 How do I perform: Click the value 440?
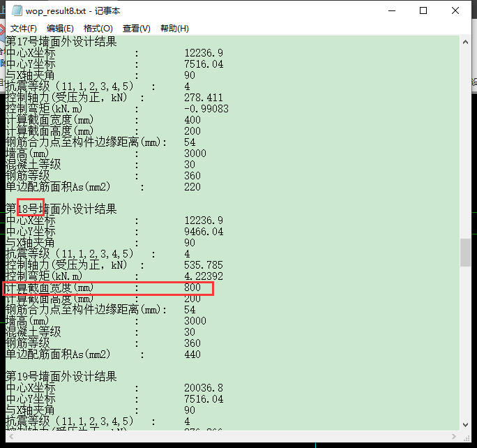point(192,354)
